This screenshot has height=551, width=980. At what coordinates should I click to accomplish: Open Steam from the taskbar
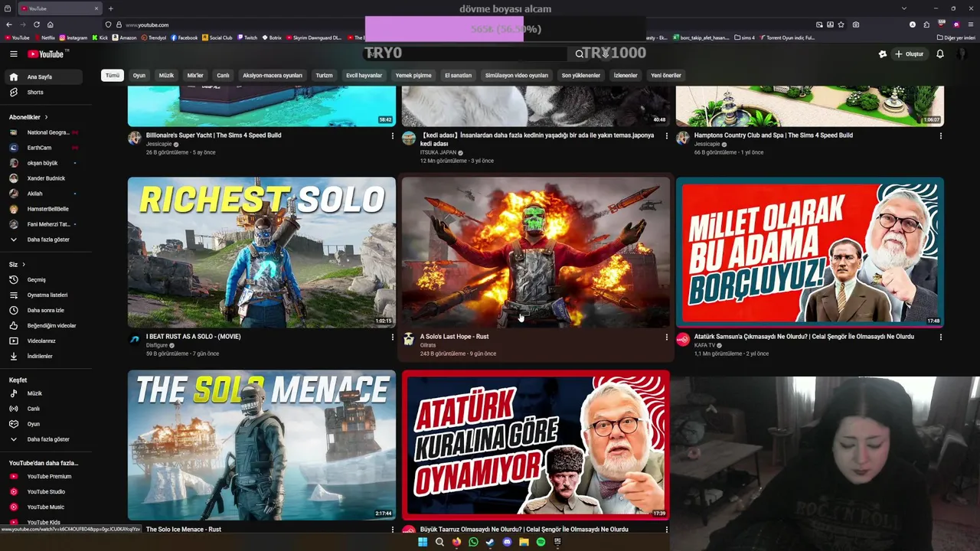coord(490,543)
